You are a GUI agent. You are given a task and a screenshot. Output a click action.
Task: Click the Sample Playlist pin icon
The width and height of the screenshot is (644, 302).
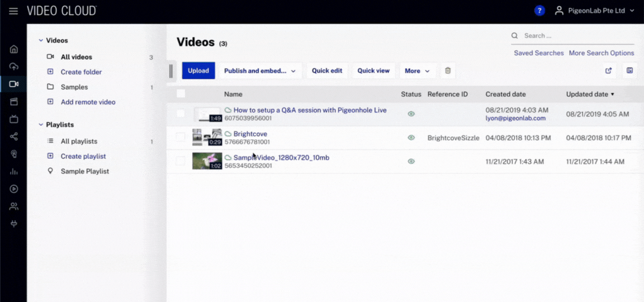point(50,171)
